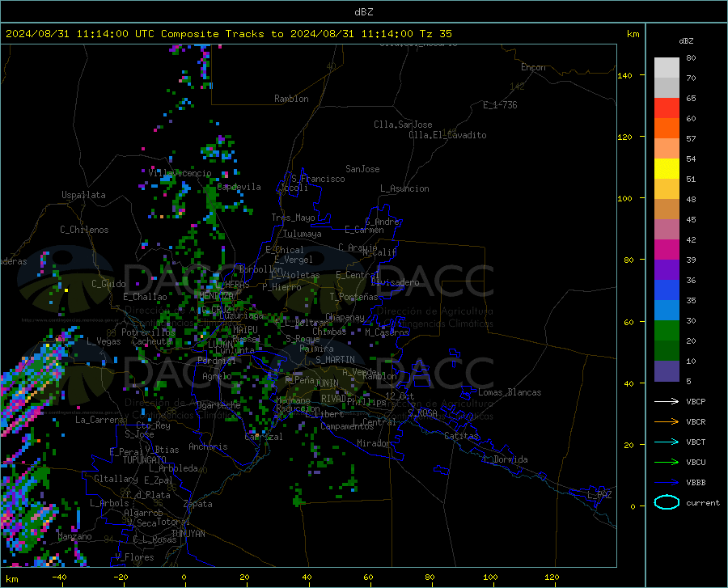Pick the blue 35 dBZ swatch
Screen dimensions: 728x588
(667, 290)
